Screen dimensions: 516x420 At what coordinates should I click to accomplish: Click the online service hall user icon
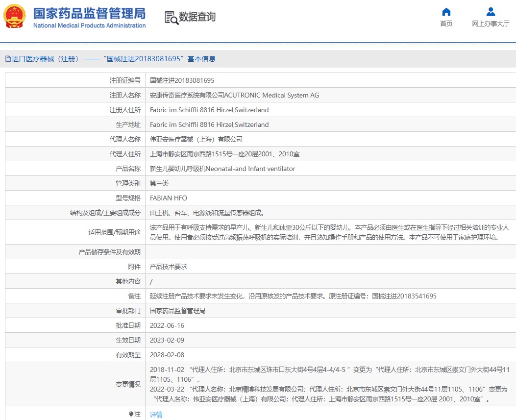(491, 12)
